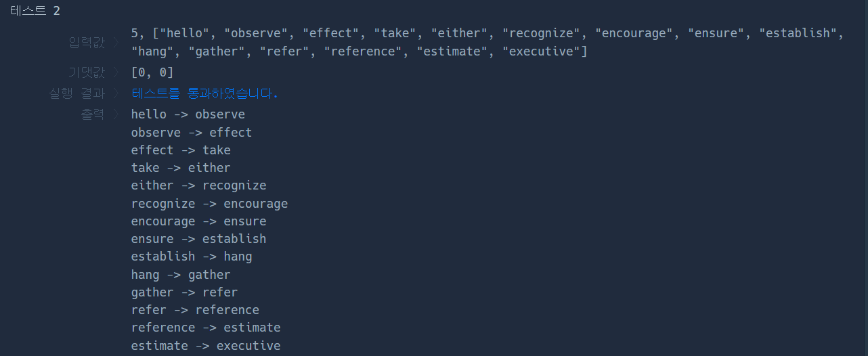Click the chevron beside 기댓값
Image resolution: width=868 pixels, height=356 pixels.
coord(116,72)
